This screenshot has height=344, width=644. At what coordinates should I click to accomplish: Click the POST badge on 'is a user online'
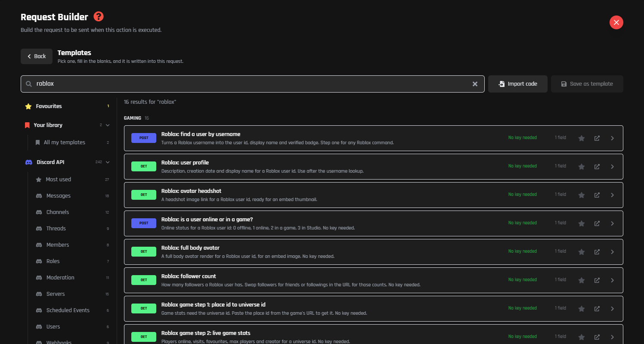click(x=144, y=223)
